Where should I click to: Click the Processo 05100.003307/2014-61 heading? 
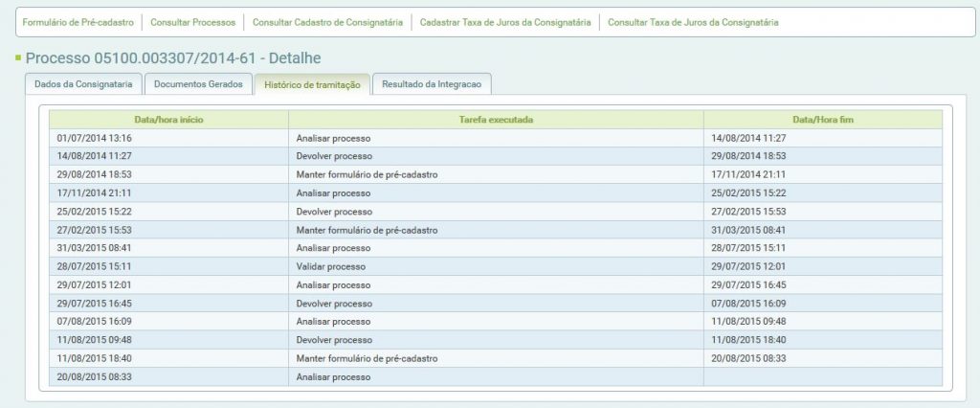pos(172,59)
